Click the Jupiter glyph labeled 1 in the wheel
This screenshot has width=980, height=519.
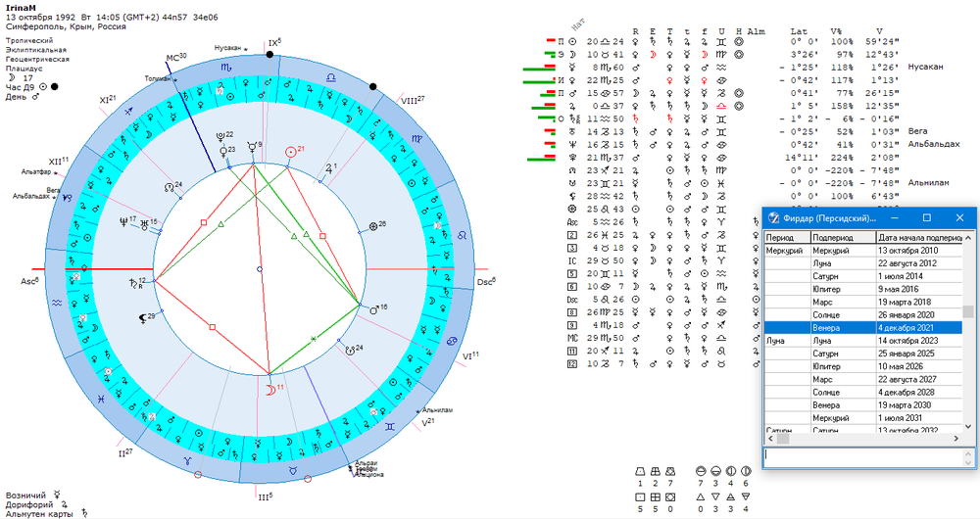coord(328,168)
